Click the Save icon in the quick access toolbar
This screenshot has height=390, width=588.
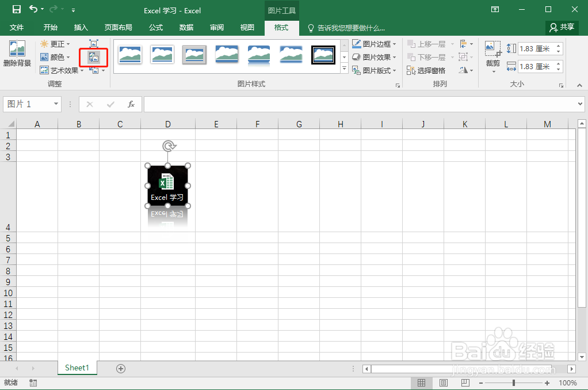click(17, 9)
